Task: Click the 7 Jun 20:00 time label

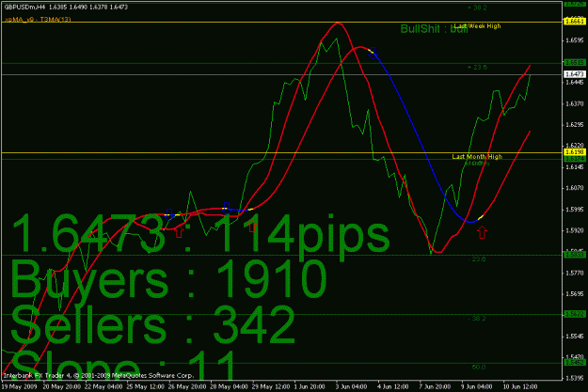Action: [435, 386]
